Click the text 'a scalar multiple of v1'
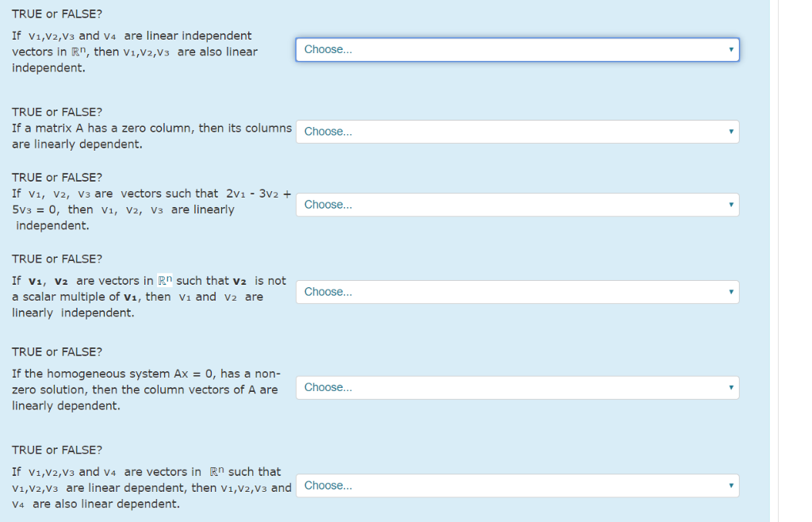This screenshot has width=812, height=522. click(x=75, y=297)
